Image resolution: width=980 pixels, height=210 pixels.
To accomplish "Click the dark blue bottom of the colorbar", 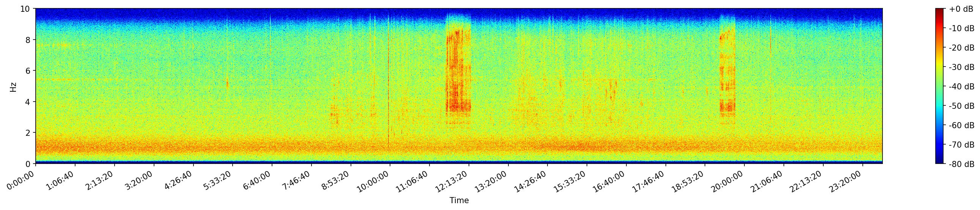I will [940, 161].
